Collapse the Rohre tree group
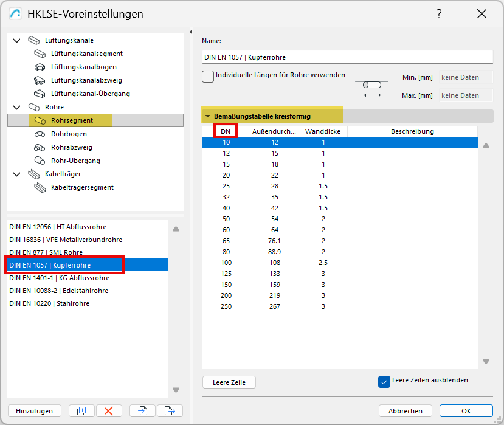 pos(16,108)
